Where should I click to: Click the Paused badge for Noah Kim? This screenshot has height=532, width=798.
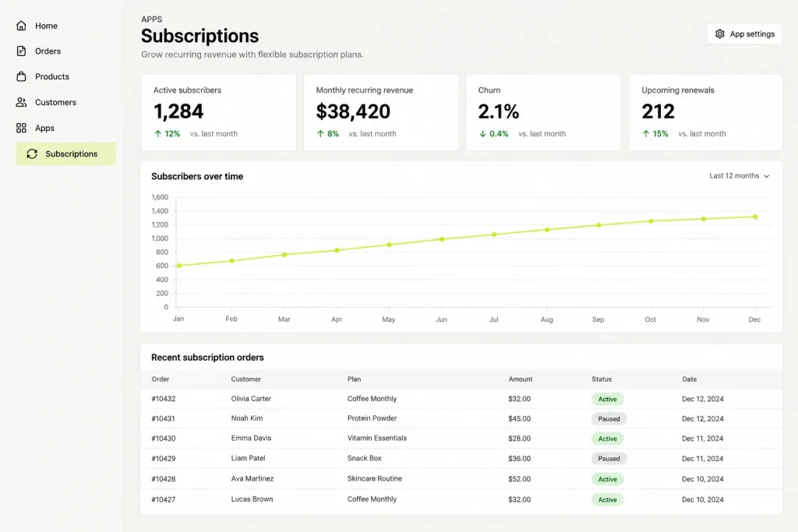point(609,419)
